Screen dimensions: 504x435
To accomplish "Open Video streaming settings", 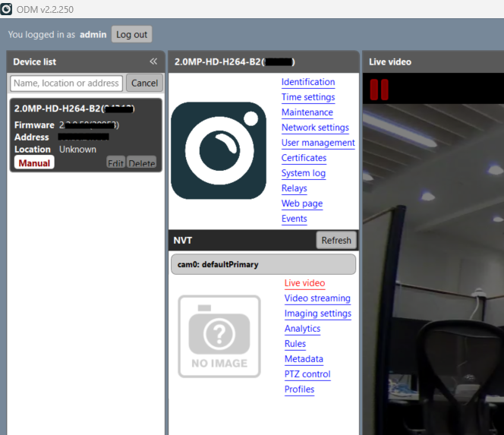I will click(x=317, y=298).
